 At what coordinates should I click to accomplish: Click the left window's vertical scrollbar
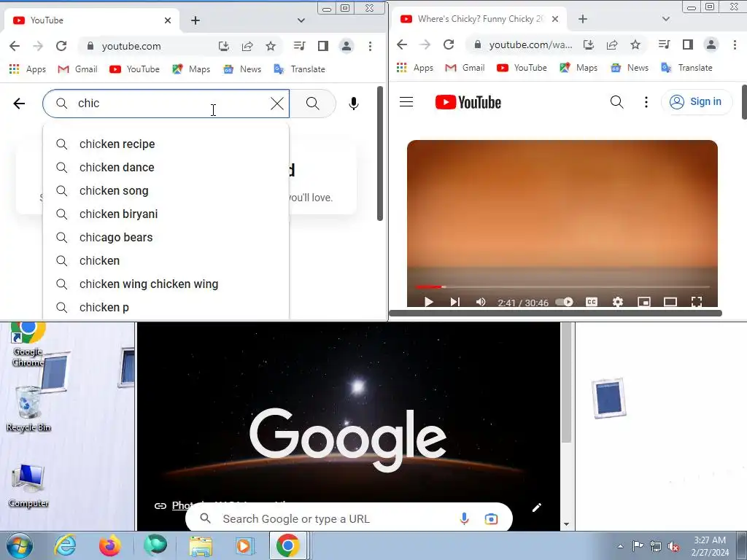[x=379, y=153]
